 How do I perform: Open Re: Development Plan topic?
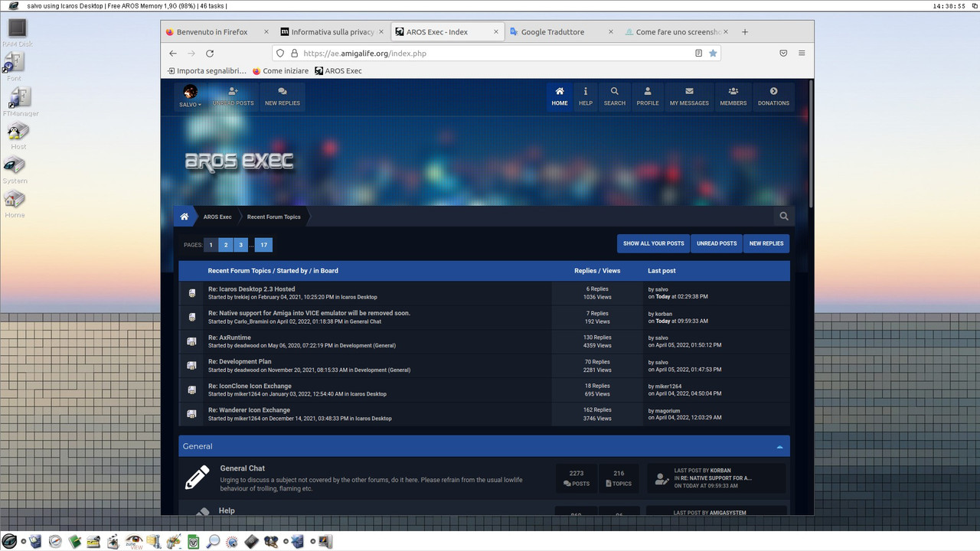[x=240, y=361]
